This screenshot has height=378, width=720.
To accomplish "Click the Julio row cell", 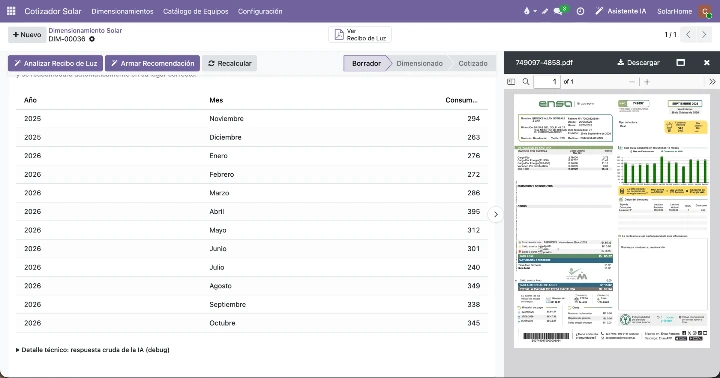I will 217,267.
